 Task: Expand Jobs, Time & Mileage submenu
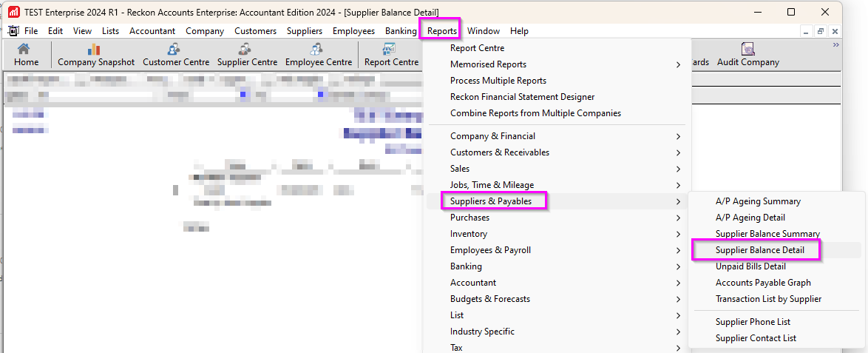coord(556,185)
